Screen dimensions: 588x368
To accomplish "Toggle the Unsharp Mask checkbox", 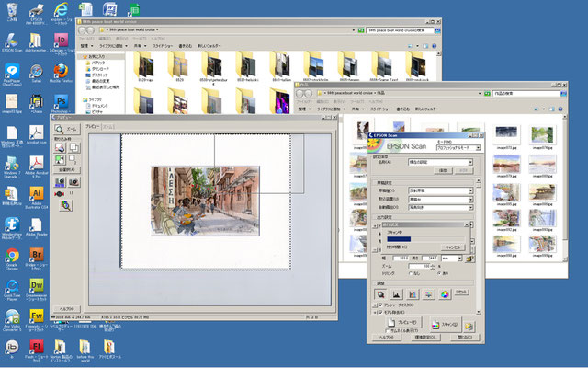I will pyautogui.click(x=380, y=305).
